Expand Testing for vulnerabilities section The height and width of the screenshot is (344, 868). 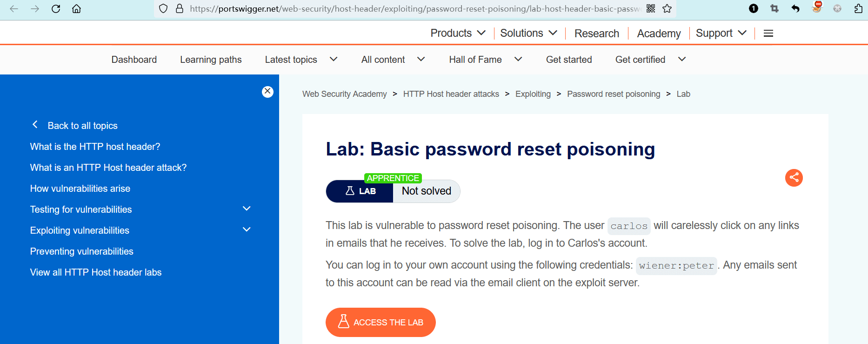[247, 209]
